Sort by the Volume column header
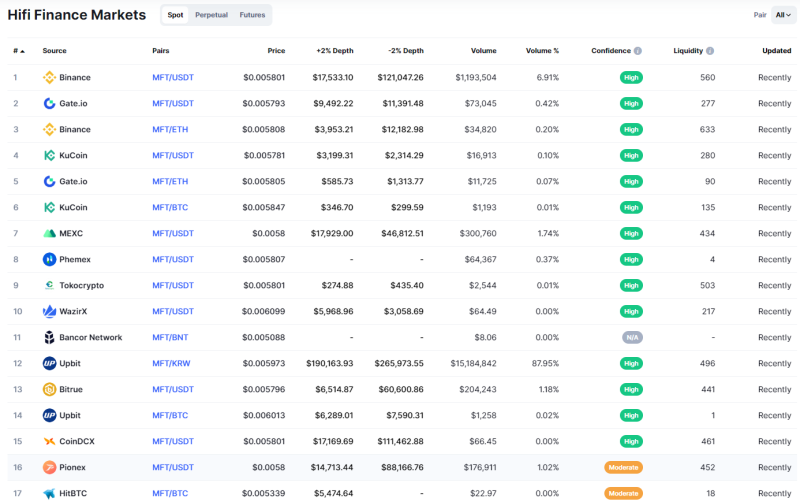 coord(484,51)
